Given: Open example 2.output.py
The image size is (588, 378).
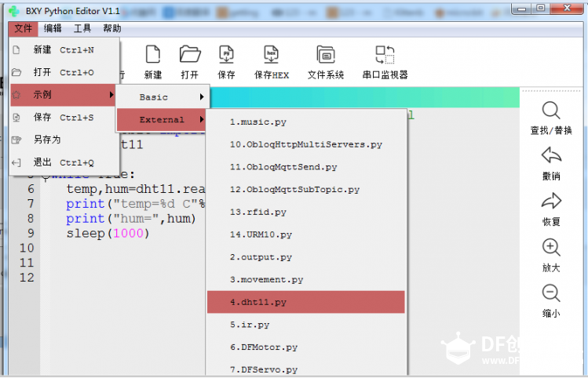Looking at the screenshot, I should [306, 257].
